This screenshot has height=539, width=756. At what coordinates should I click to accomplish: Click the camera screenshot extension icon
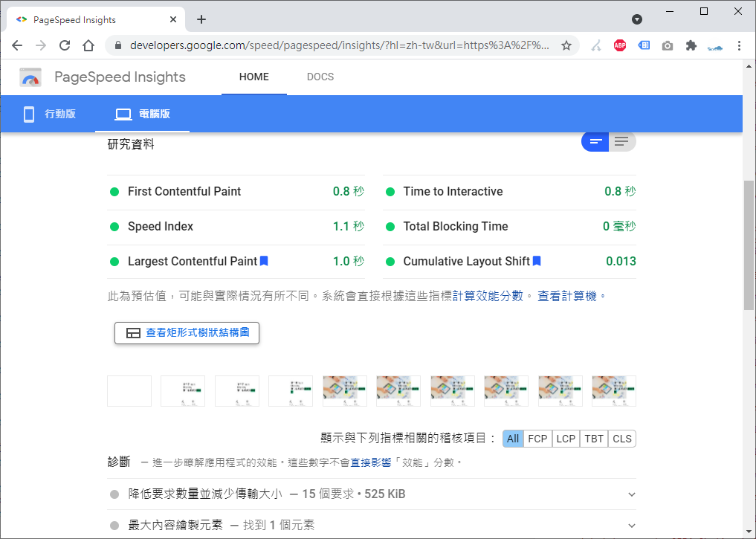pos(668,45)
